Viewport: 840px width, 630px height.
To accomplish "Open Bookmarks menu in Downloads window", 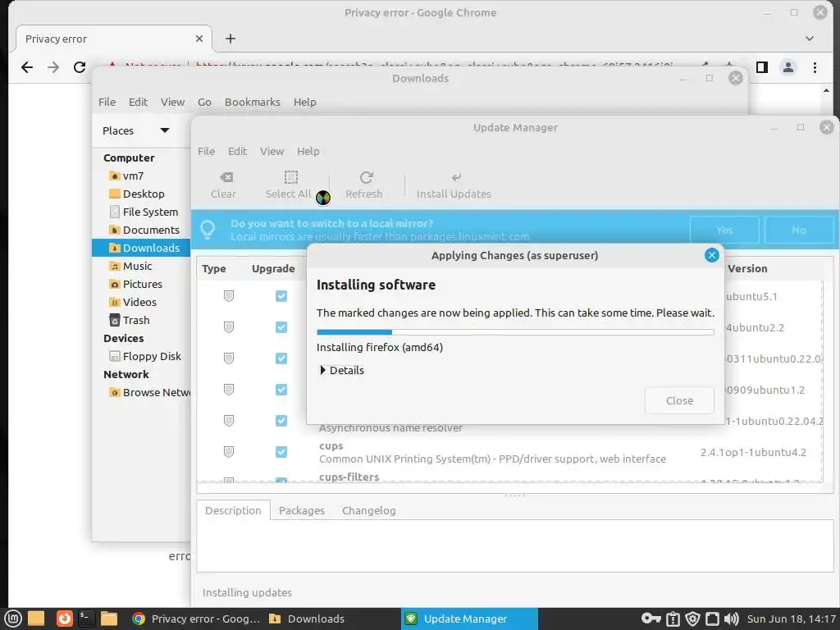I will [253, 102].
